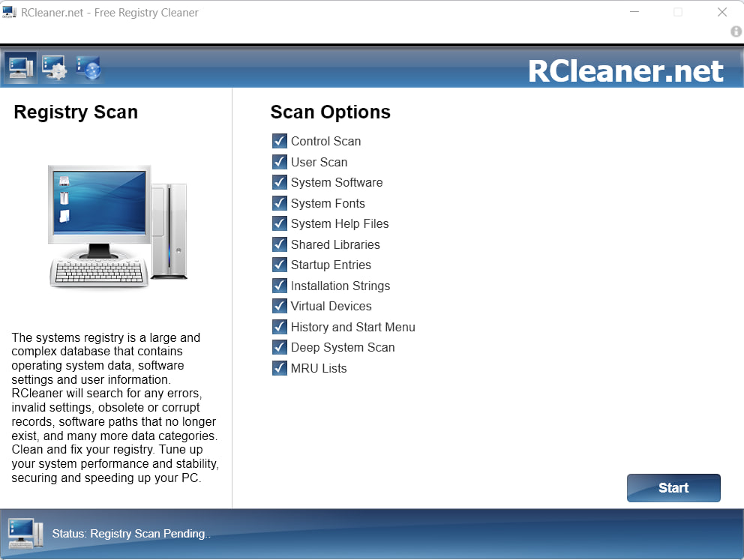This screenshot has height=560, width=744.
Task: Click the info icon below close button
Action: tap(736, 31)
